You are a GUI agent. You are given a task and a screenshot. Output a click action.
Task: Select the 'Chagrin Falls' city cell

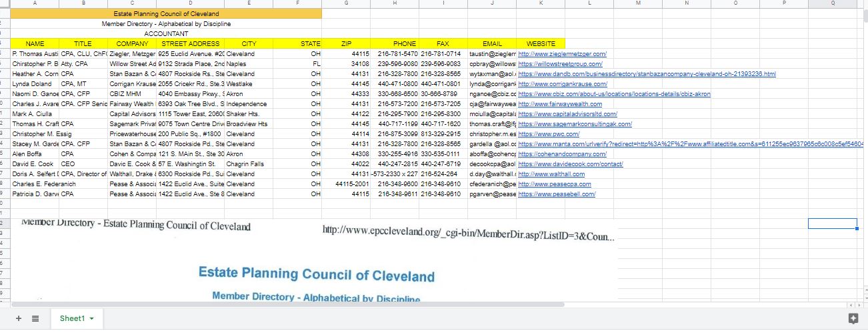point(249,164)
